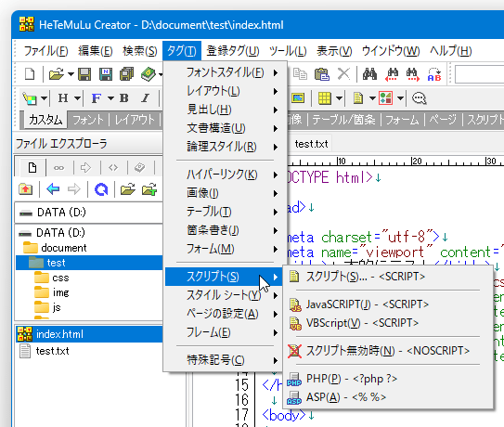Click the font F tag icon
Image resolution: width=504 pixels, height=427 pixels.
click(x=97, y=98)
